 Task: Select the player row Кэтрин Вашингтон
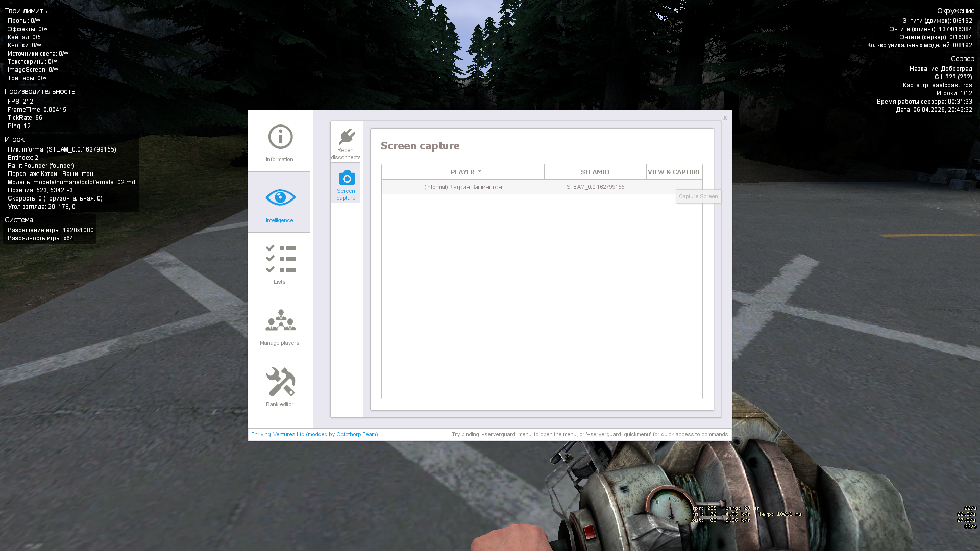tap(542, 187)
